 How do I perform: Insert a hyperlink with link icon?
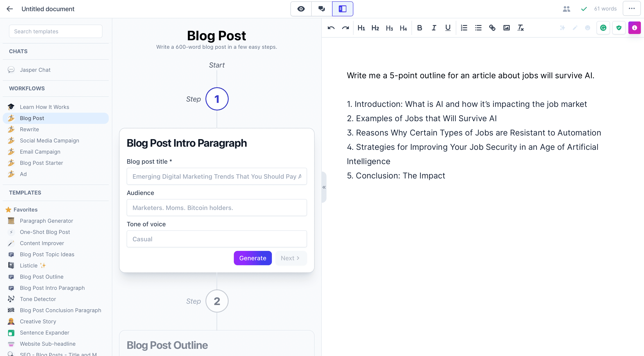(x=492, y=28)
